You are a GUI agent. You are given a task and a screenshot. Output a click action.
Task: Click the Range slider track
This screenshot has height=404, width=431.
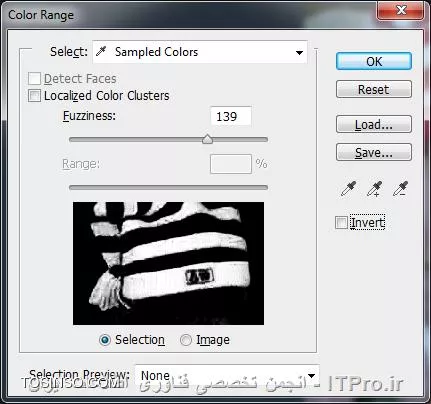point(168,187)
